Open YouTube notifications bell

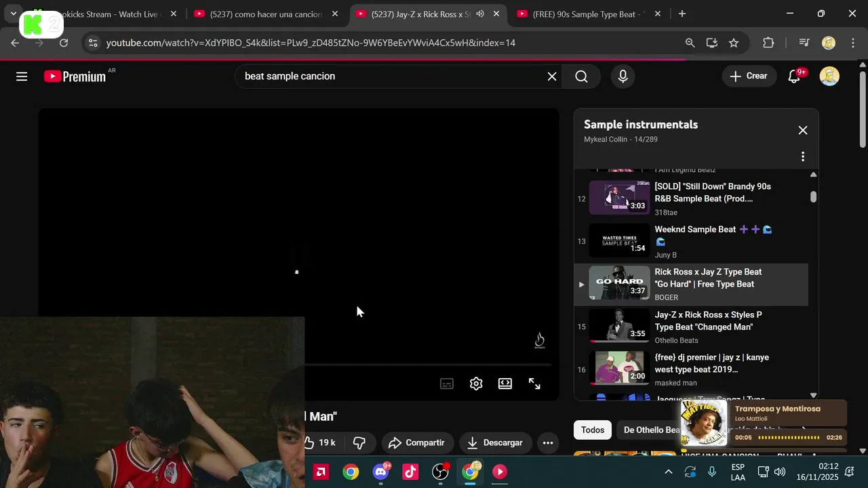click(x=794, y=76)
